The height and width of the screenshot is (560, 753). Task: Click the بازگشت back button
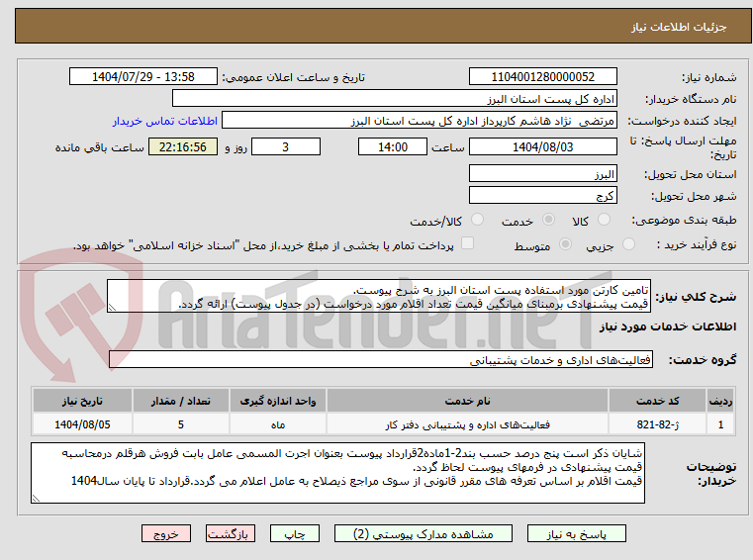pos(230,533)
